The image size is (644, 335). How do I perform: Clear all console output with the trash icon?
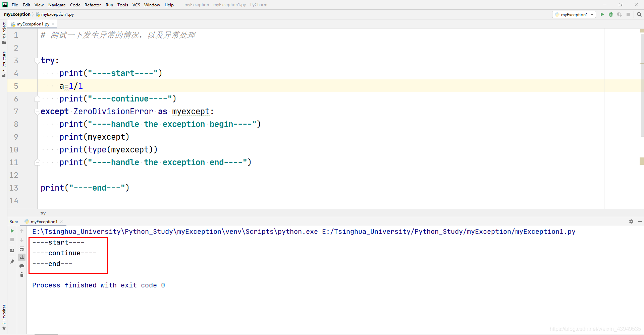(22, 275)
